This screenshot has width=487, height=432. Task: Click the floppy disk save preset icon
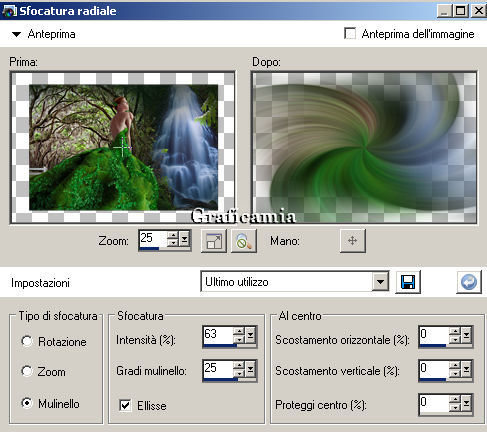(x=408, y=282)
